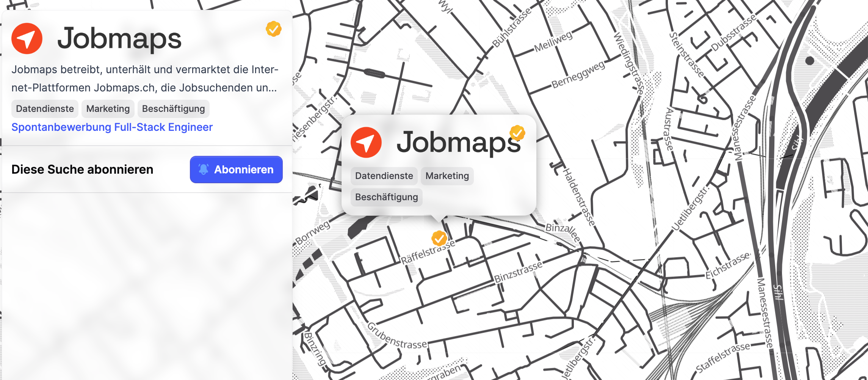Click the orange Jobmaps logo in the sidebar

(x=27, y=38)
